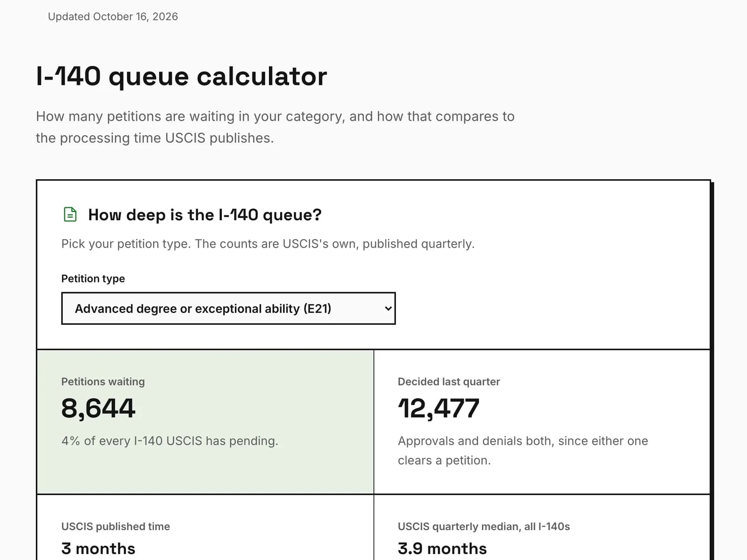Click the 'How many petitions are waiting' intro paragraph
This screenshot has width=747, height=560.
click(x=275, y=127)
